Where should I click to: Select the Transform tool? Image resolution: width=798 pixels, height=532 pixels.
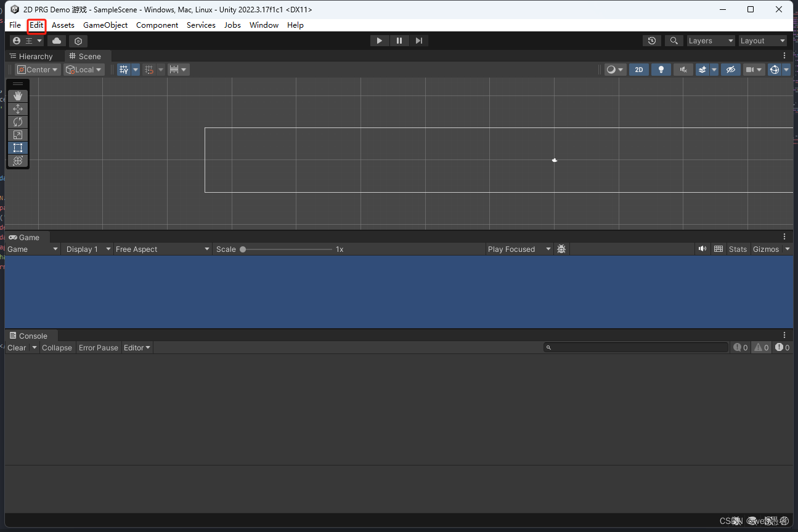[x=18, y=161]
